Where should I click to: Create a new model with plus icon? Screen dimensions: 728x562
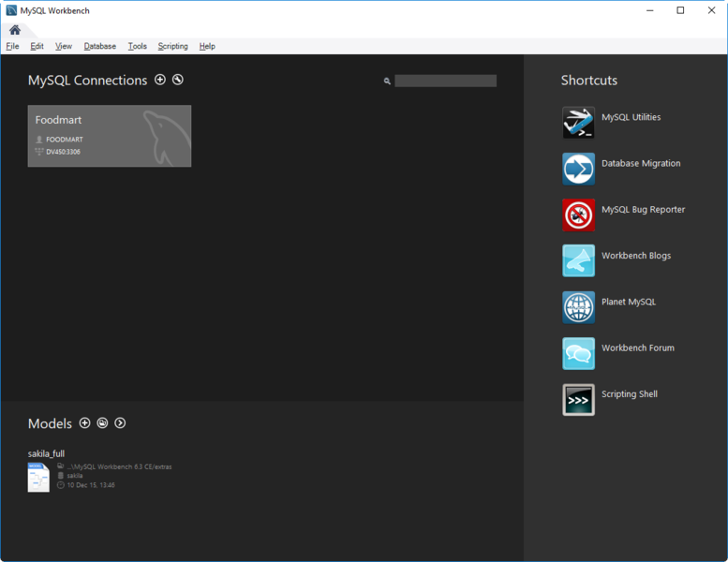(84, 423)
